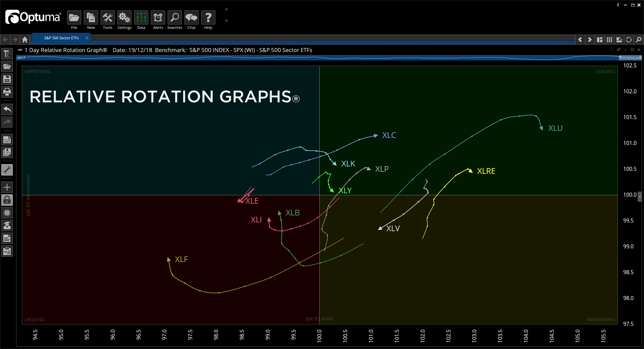Go back with the left arrow navigation button

5,40
